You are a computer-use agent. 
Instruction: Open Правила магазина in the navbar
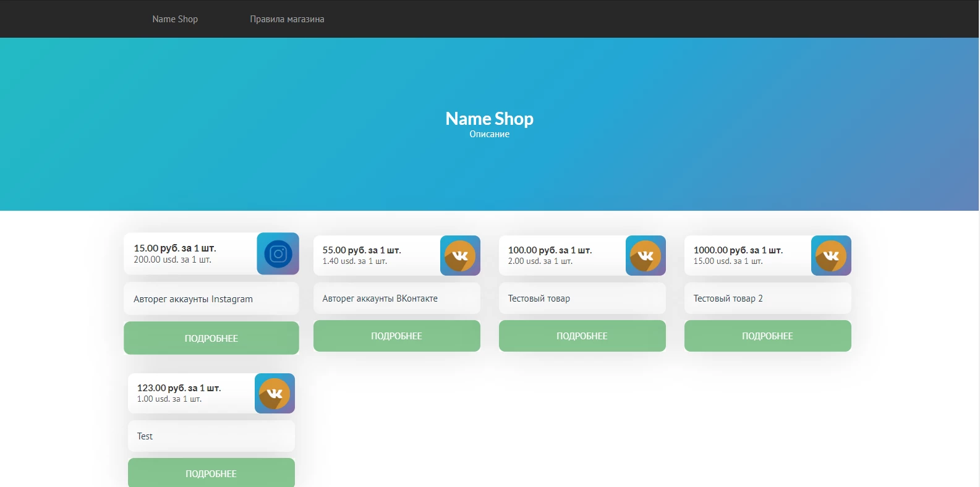pos(287,19)
